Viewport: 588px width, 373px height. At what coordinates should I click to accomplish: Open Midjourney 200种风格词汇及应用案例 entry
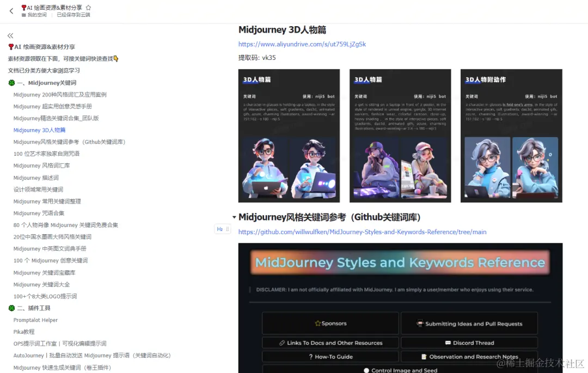coord(60,94)
